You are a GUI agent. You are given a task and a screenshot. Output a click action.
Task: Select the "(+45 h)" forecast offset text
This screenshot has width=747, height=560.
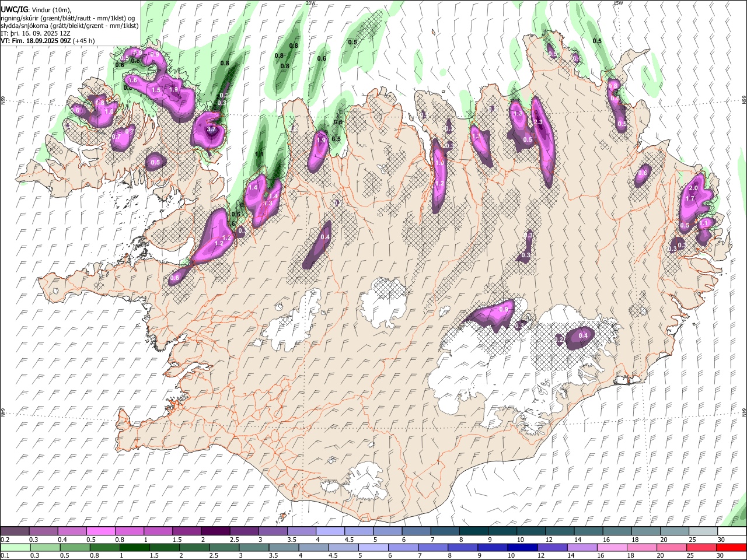(84, 41)
